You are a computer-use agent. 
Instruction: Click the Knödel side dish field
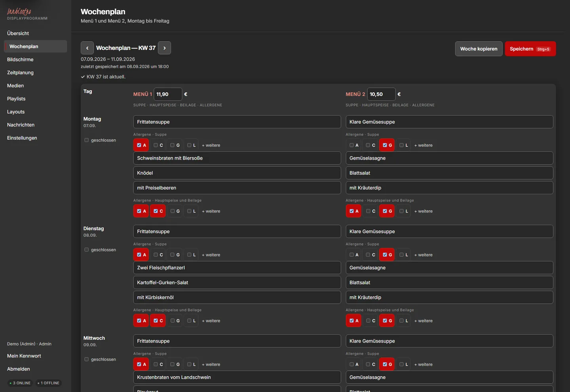[x=237, y=173]
